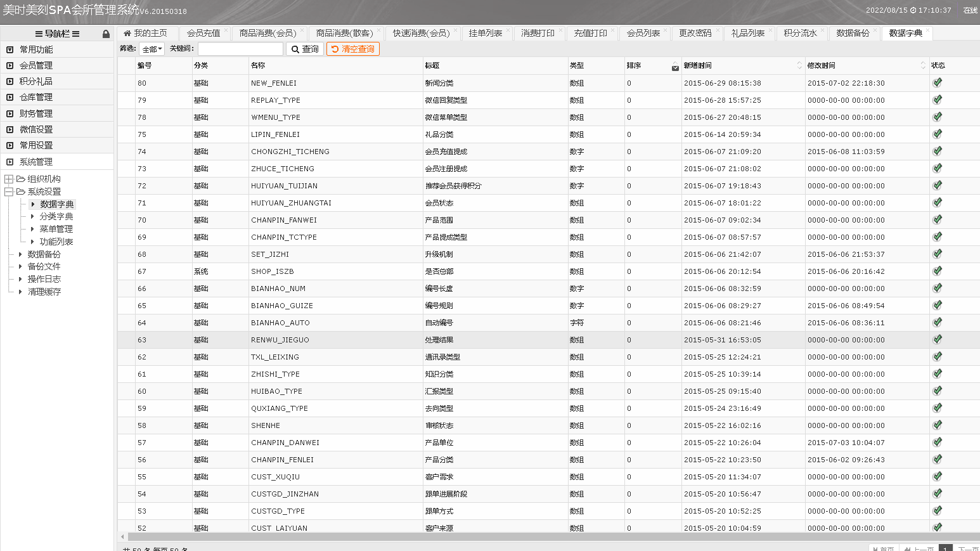980x551 pixels.
Task: Click sort arrows on 修改时间 column
Action: click(x=922, y=65)
